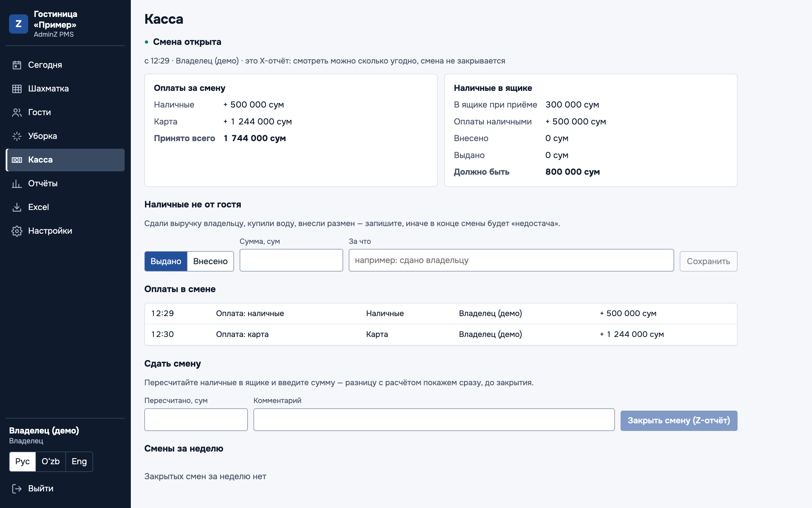Go to the Гости section

tap(65, 112)
